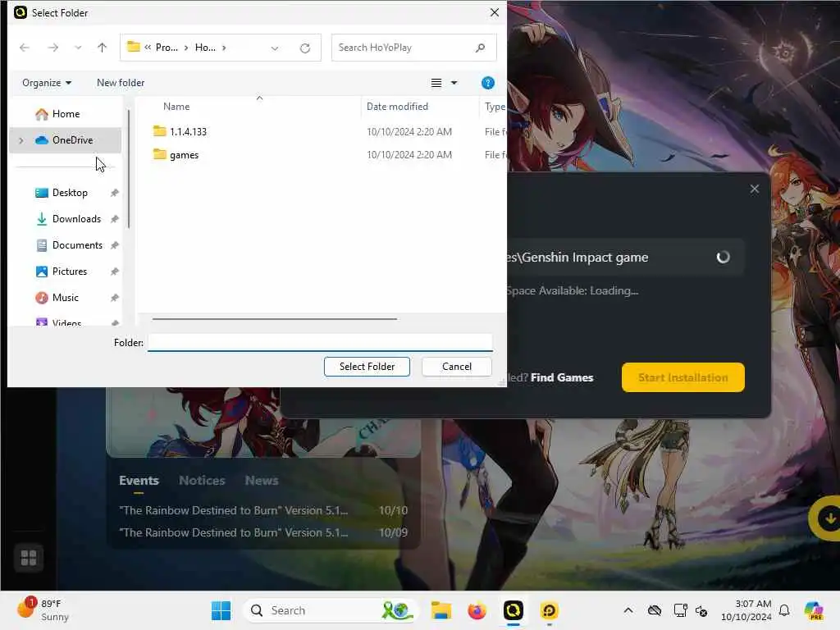The image size is (840, 630).
Task: Open Documents quick access folder
Action: 77,245
